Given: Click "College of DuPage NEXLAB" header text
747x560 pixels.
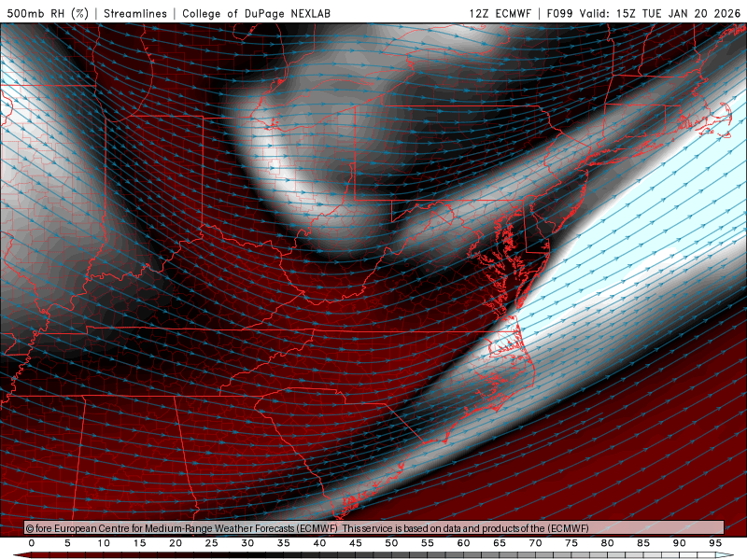Looking at the screenshot, I should click(256, 13).
